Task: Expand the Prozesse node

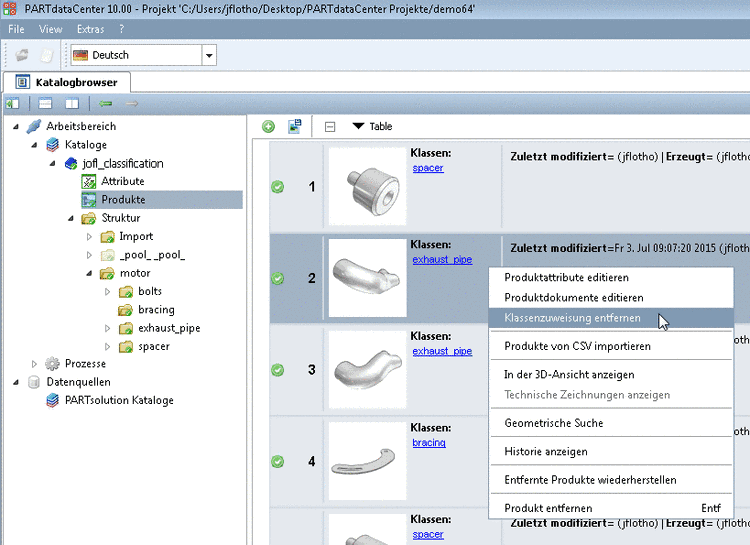Action: (x=34, y=364)
